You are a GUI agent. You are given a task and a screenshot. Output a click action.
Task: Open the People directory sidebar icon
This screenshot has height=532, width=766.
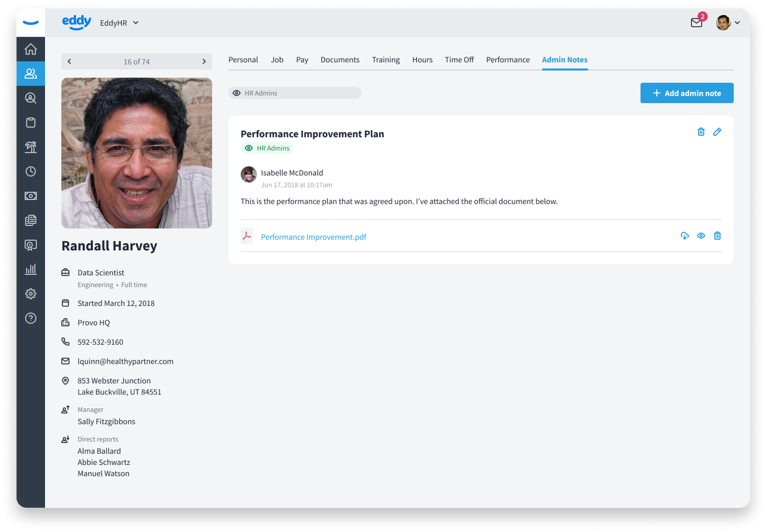[31, 73]
